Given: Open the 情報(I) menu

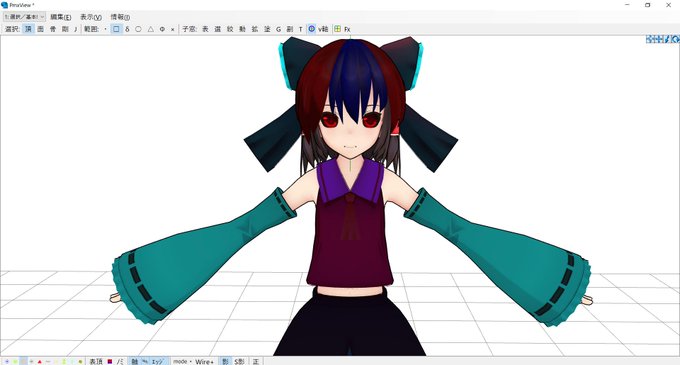Looking at the screenshot, I should (x=120, y=17).
